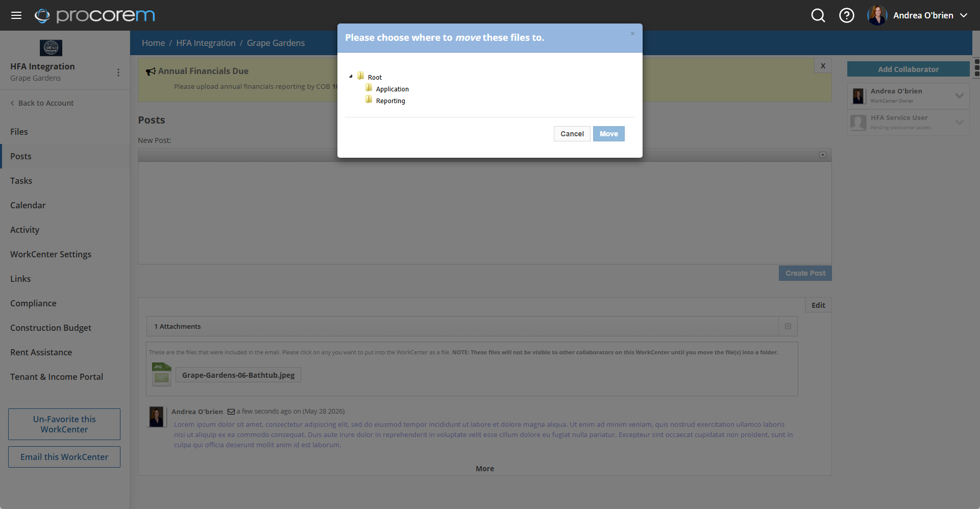Click the Reporting folder icon
980x509 pixels.
(x=369, y=100)
